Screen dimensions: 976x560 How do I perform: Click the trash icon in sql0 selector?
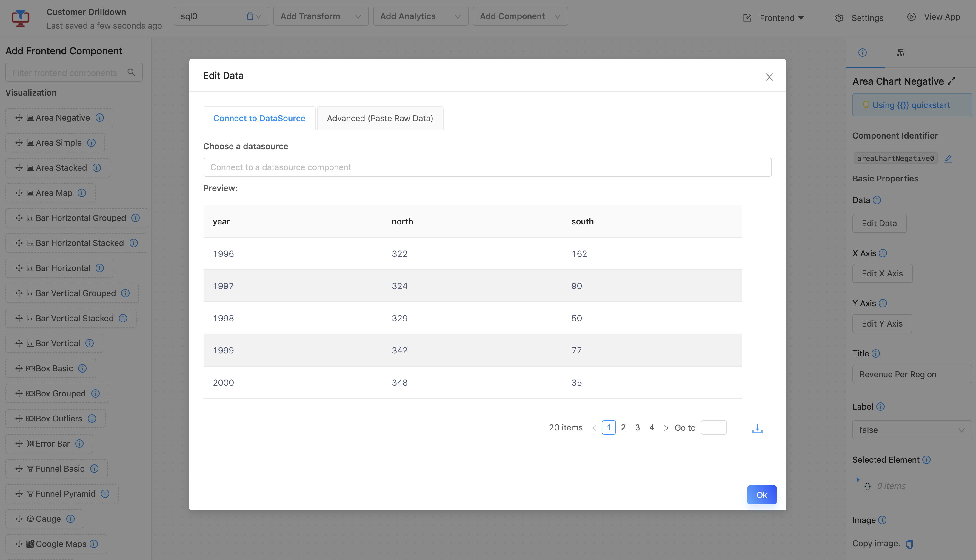click(x=250, y=16)
